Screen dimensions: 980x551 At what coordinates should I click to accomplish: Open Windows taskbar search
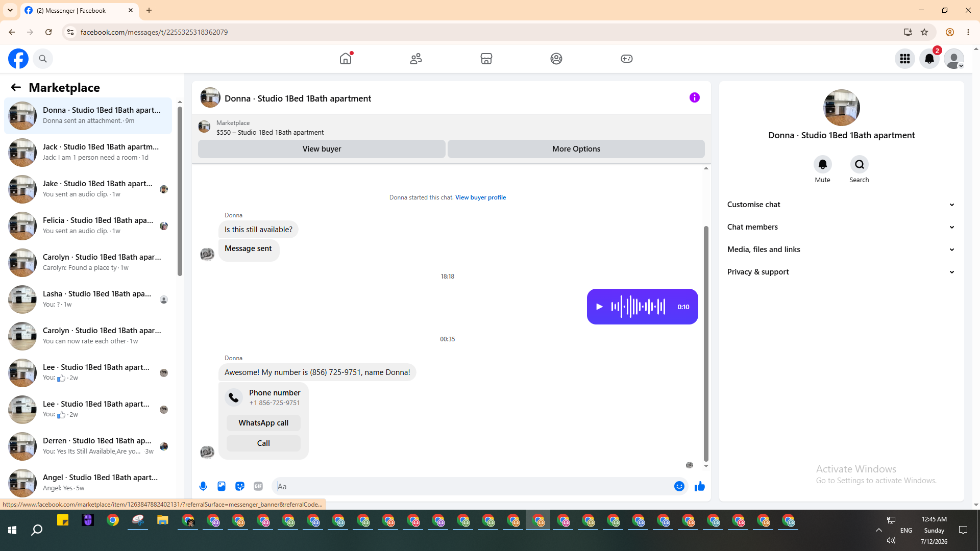(x=37, y=530)
